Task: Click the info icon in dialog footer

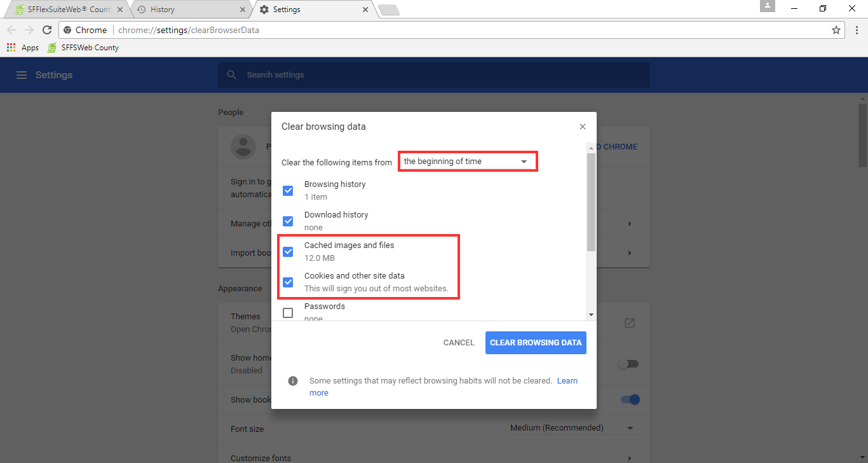Action: tap(293, 381)
